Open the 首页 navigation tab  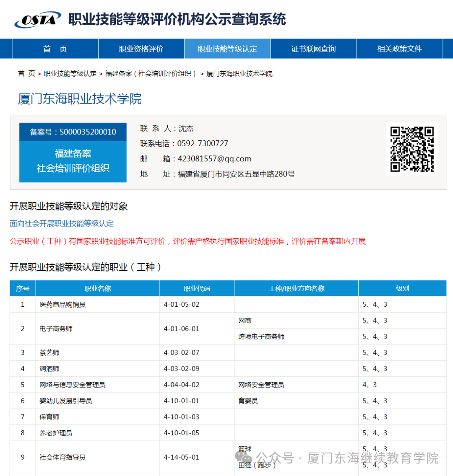pos(55,49)
